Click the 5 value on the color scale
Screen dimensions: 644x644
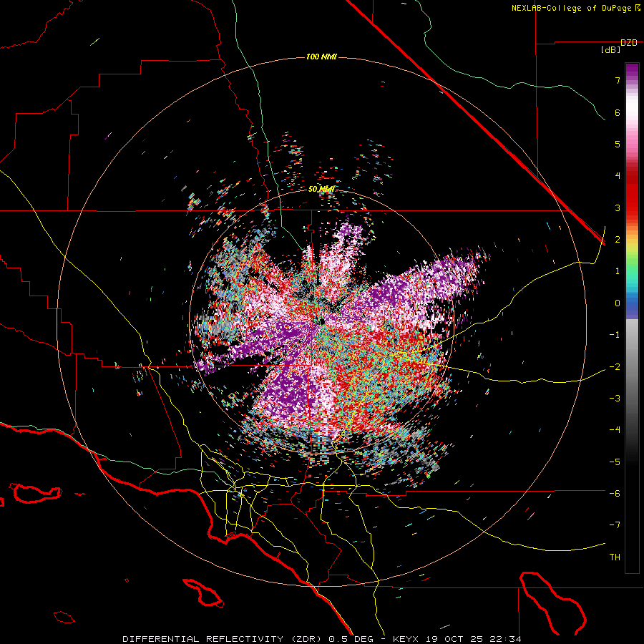618,144
